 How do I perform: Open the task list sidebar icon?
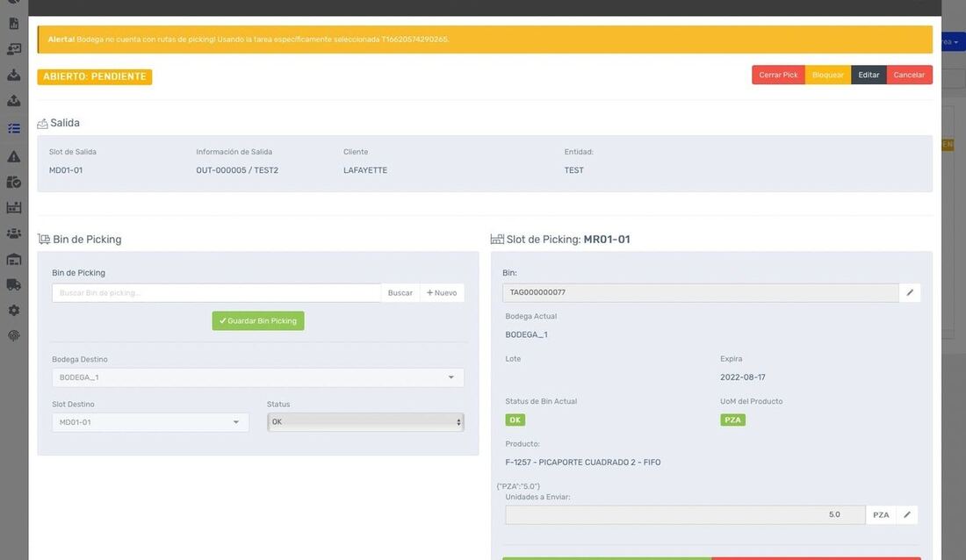click(x=13, y=128)
